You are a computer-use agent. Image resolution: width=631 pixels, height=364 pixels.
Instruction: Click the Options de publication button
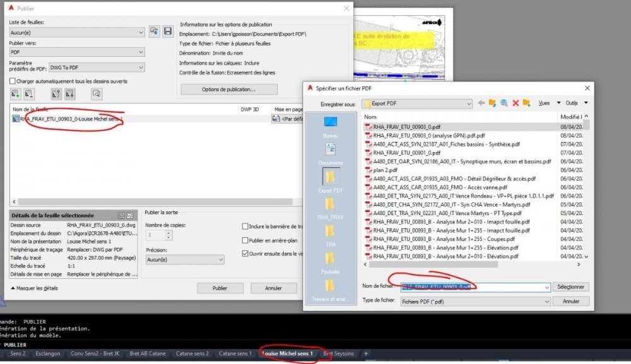229,90
